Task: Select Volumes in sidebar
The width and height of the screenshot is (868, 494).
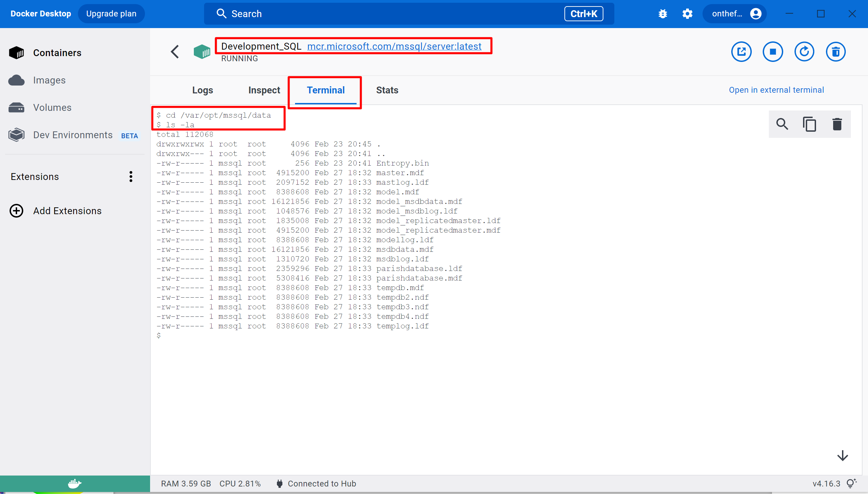Action: pos(52,107)
